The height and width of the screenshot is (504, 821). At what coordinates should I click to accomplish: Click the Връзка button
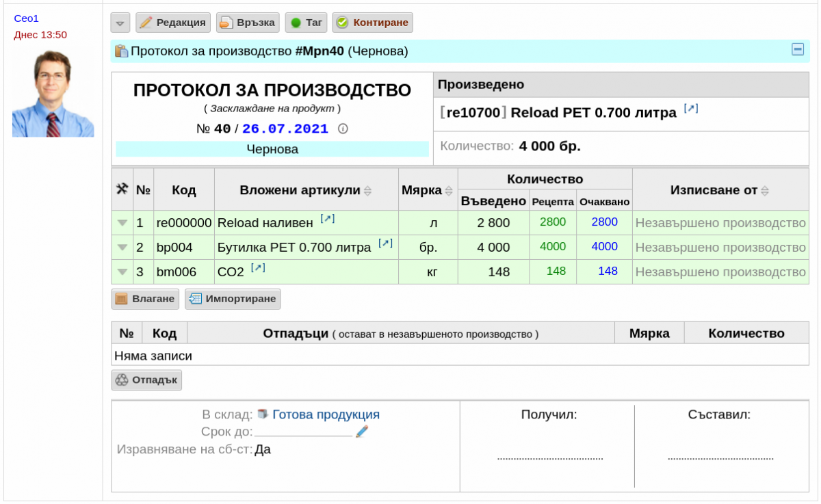(x=248, y=23)
